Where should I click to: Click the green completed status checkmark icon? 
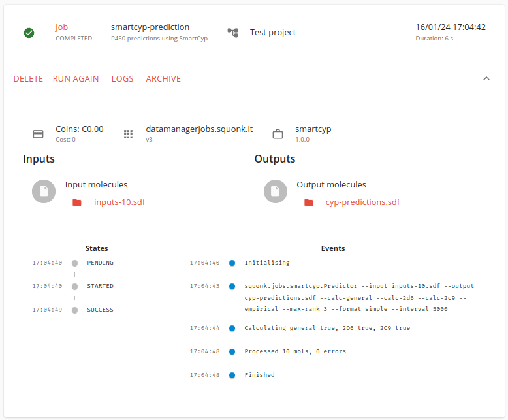point(29,33)
